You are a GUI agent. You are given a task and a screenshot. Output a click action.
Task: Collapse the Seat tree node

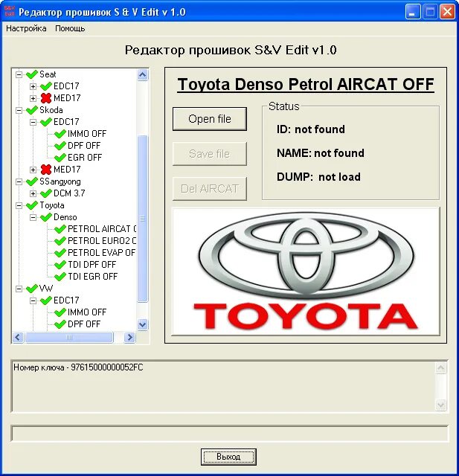[x=19, y=74]
